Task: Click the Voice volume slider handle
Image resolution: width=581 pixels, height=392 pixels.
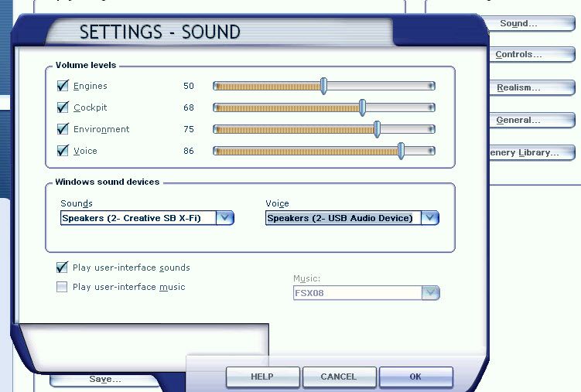Action: (x=401, y=151)
